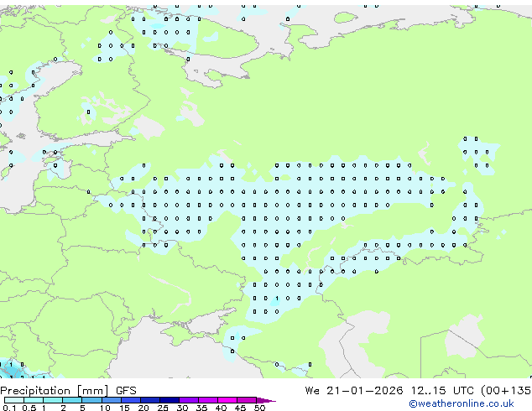Image resolution: width=532 pixels, height=411 pixels.
Task: Click the 2–5 mm legend swatch
Action: [72, 400]
